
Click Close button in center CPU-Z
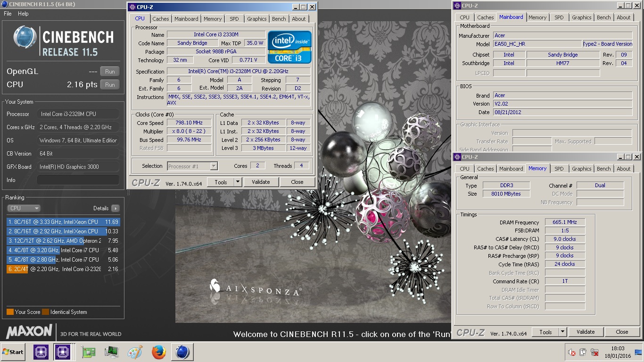click(x=297, y=182)
